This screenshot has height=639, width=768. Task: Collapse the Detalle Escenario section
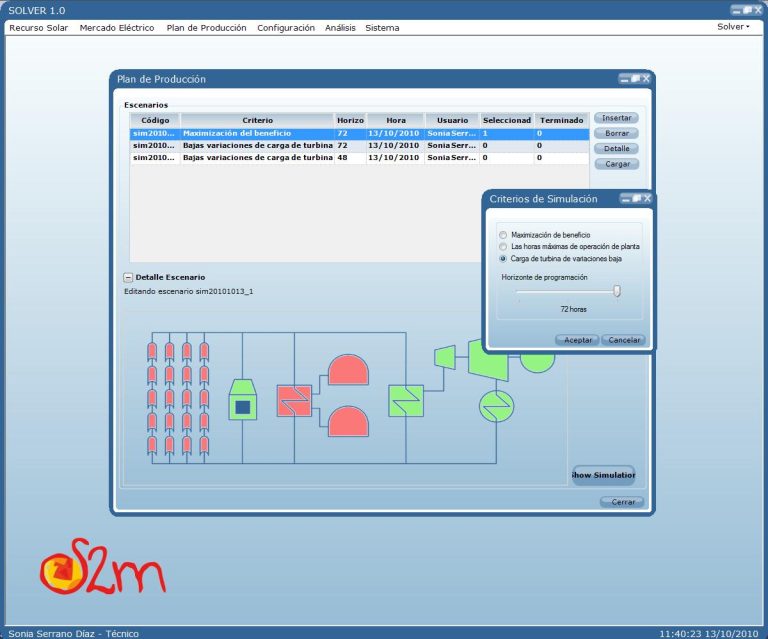[128, 277]
